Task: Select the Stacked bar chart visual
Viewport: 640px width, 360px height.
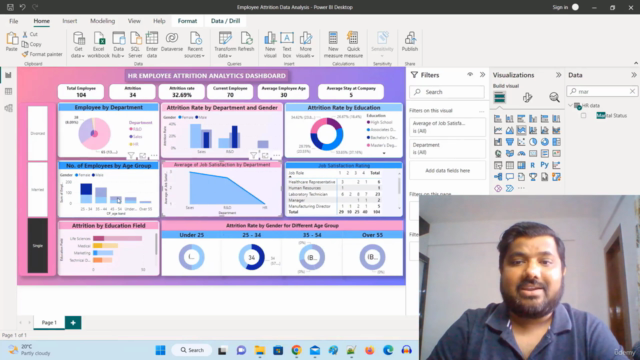Action: tap(498, 119)
